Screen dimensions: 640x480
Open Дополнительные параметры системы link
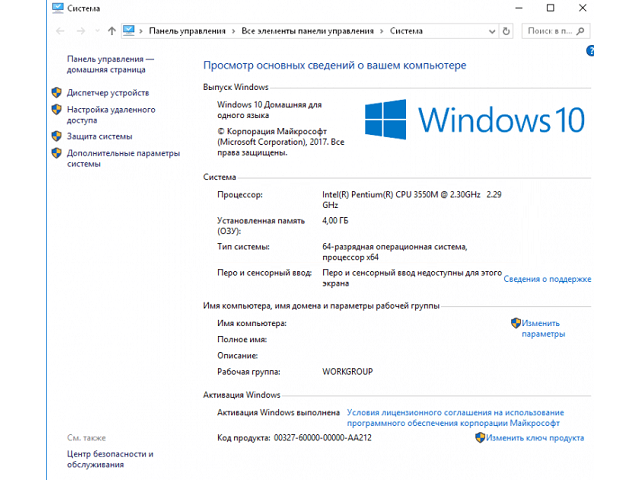(x=123, y=158)
